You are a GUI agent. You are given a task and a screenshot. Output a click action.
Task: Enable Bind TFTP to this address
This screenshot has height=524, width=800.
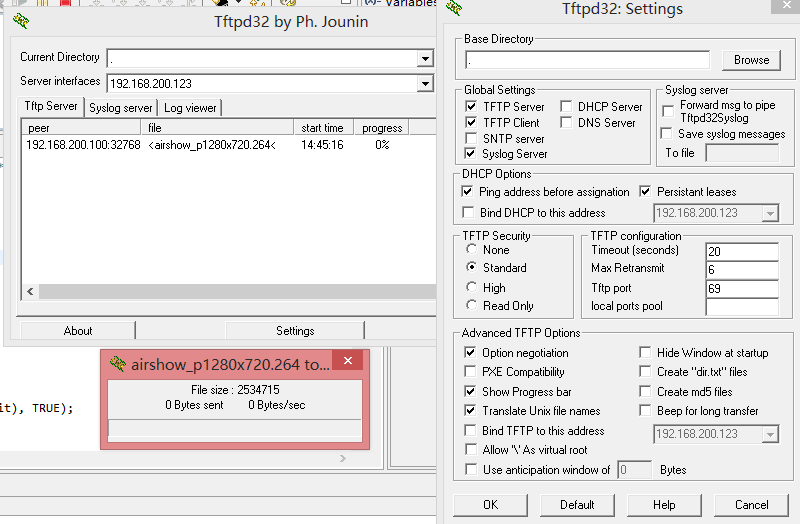tap(470, 431)
